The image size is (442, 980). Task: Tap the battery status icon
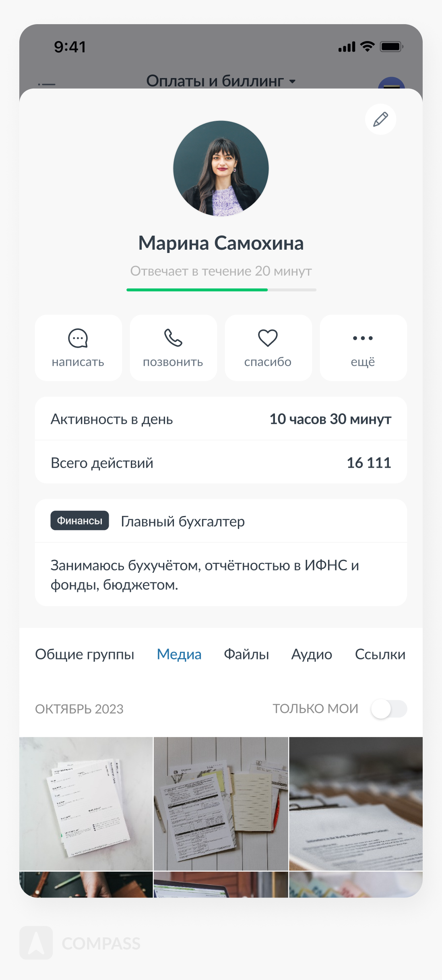pyautogui.click(x=392, y=47)
